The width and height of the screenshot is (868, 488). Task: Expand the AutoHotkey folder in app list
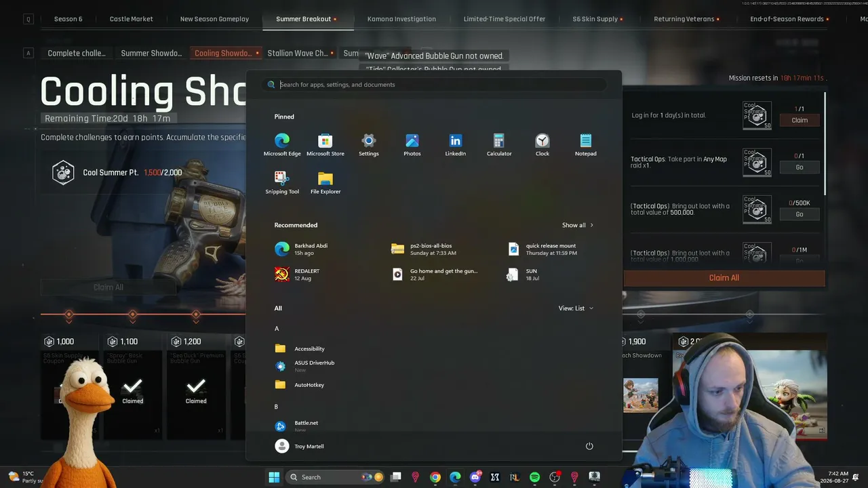point(299,384)
